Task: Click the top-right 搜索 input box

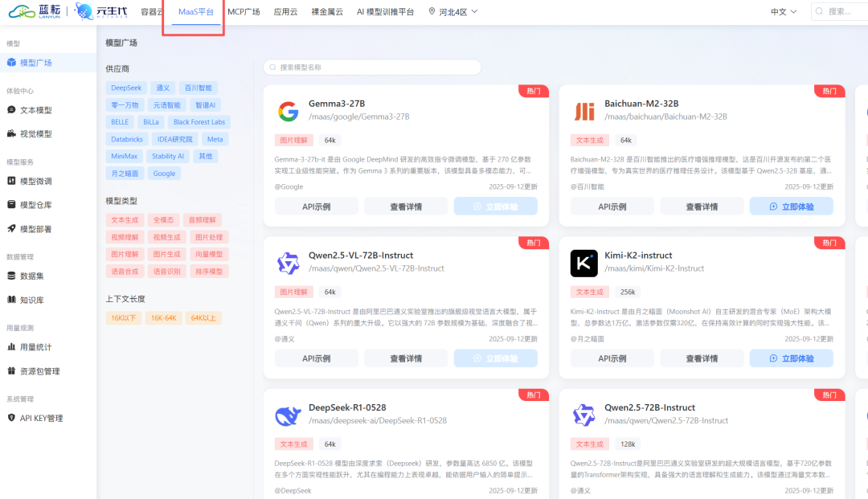Action: tap(840, 11)
